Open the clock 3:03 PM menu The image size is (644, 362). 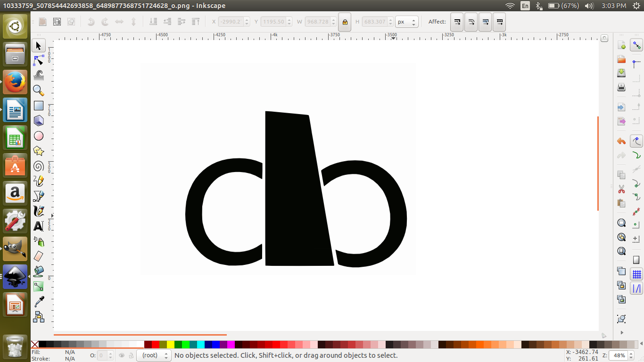tap(614, 6)
